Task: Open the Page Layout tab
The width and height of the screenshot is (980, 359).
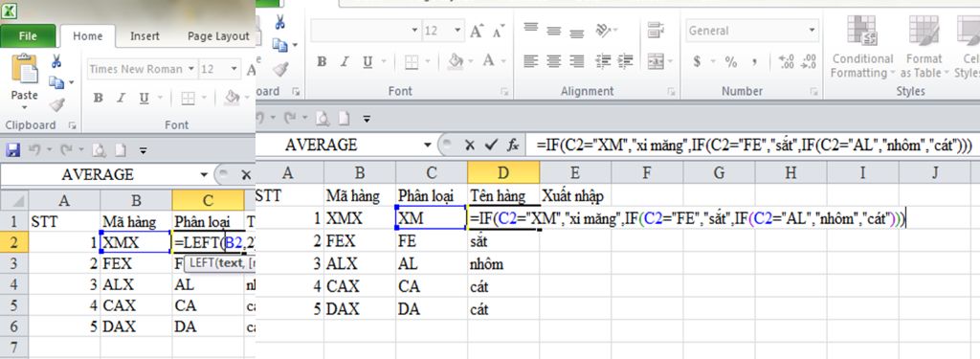Action: [x=218, y=36]
